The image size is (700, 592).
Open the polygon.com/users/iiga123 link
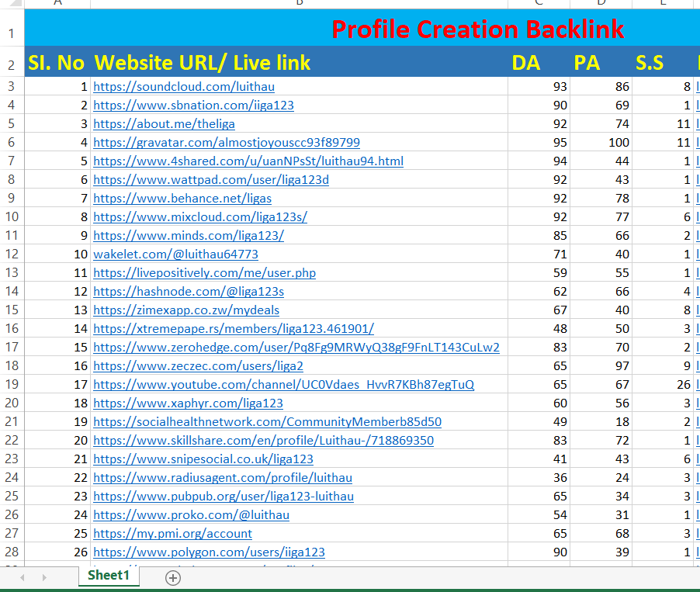pos(209,552)
